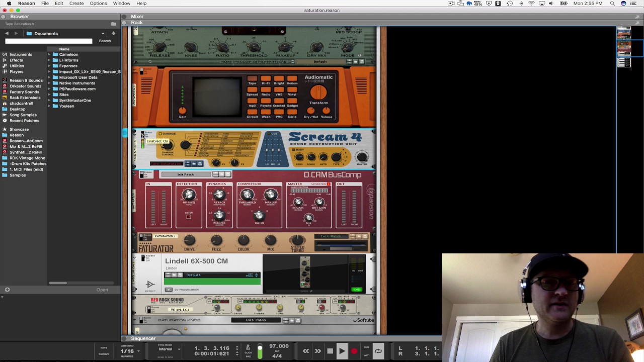This screenshot has height=362, width=644.
Task: Open the Documents location dropdown in Browser
Action: tap(103, 34)
